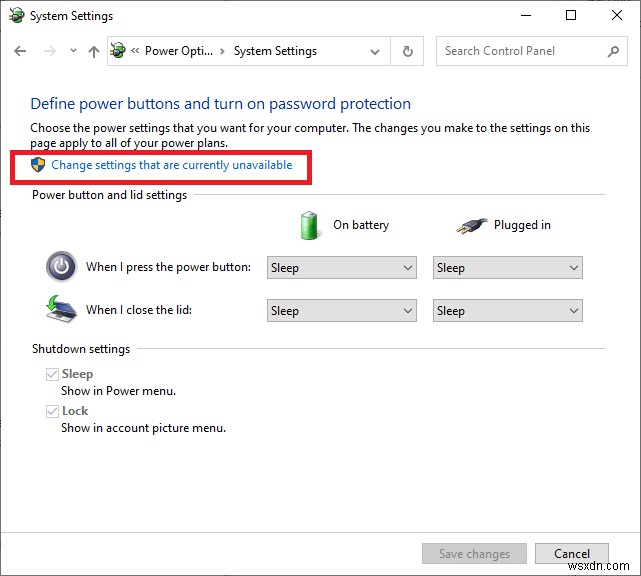Click 'When I close the lid:' text
Viewport: 641px width, 576px height.
139,310
